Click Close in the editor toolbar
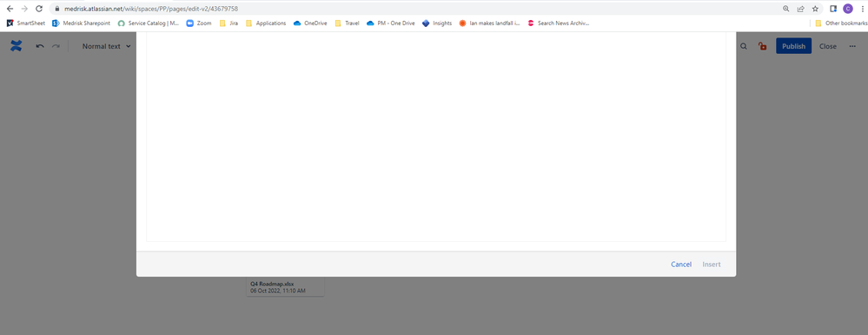This screenshot has height=335, width=868. coord(827,46)
